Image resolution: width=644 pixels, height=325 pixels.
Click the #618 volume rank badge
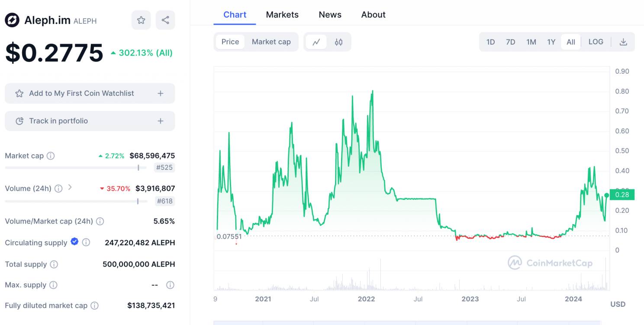point(164,201)
